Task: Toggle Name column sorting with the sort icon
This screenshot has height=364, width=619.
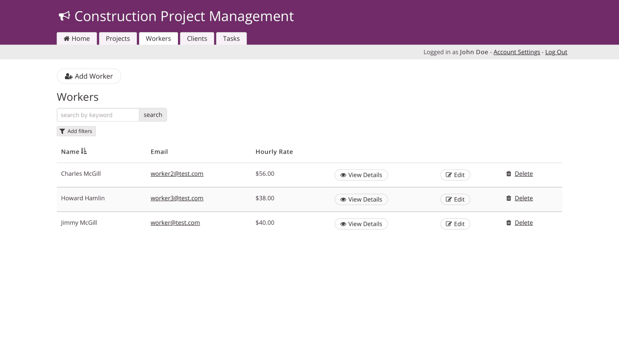Action: 84,151
